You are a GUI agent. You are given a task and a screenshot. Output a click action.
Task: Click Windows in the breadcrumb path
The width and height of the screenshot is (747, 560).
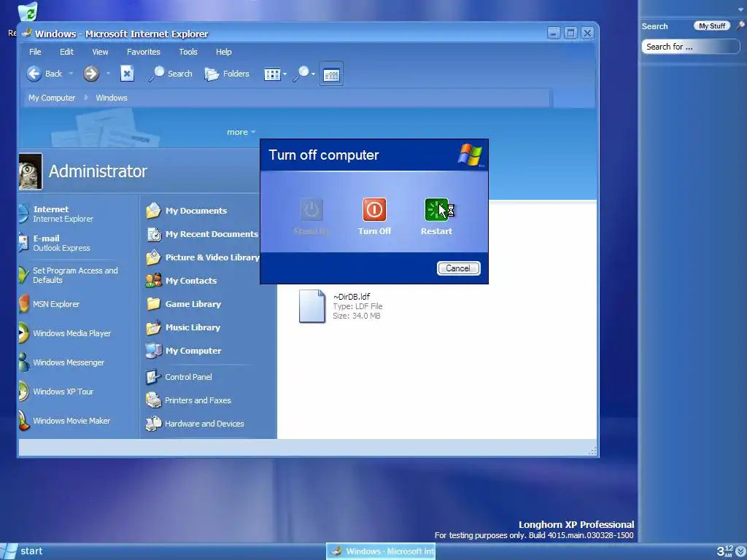(112, 98)
